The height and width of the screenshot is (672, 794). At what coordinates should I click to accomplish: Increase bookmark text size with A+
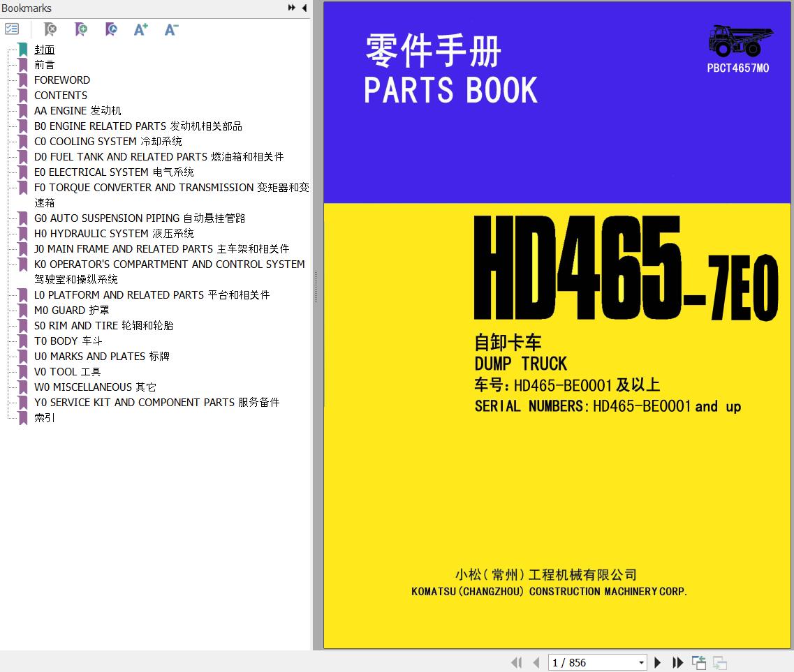pos(141,29)
